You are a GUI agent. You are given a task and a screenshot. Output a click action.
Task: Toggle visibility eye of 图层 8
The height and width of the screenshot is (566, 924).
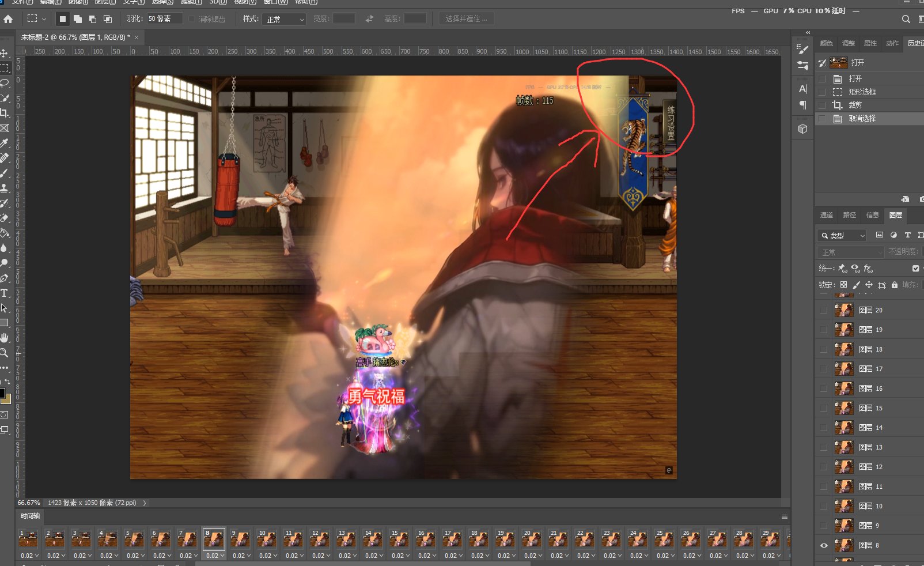824,545
